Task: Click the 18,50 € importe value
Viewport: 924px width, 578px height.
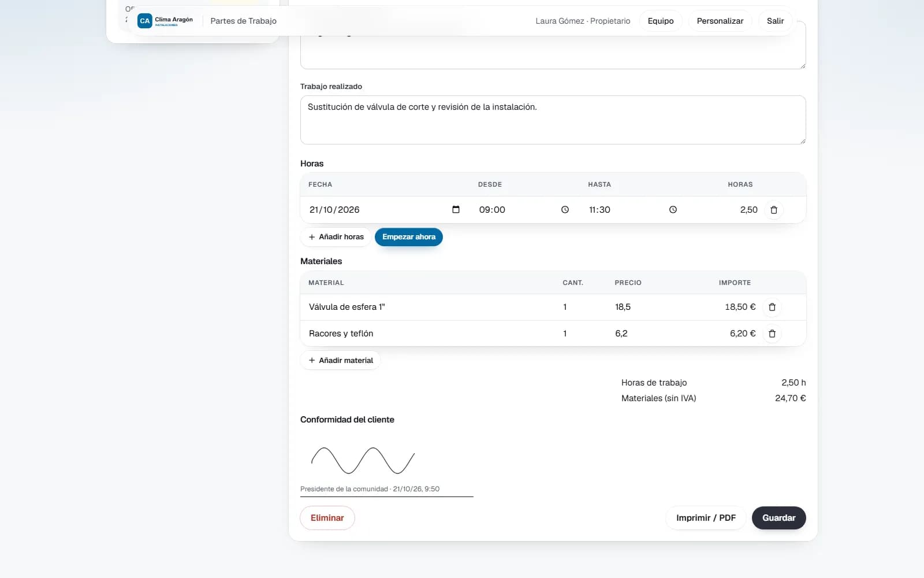Action: [x=740, y=307]
